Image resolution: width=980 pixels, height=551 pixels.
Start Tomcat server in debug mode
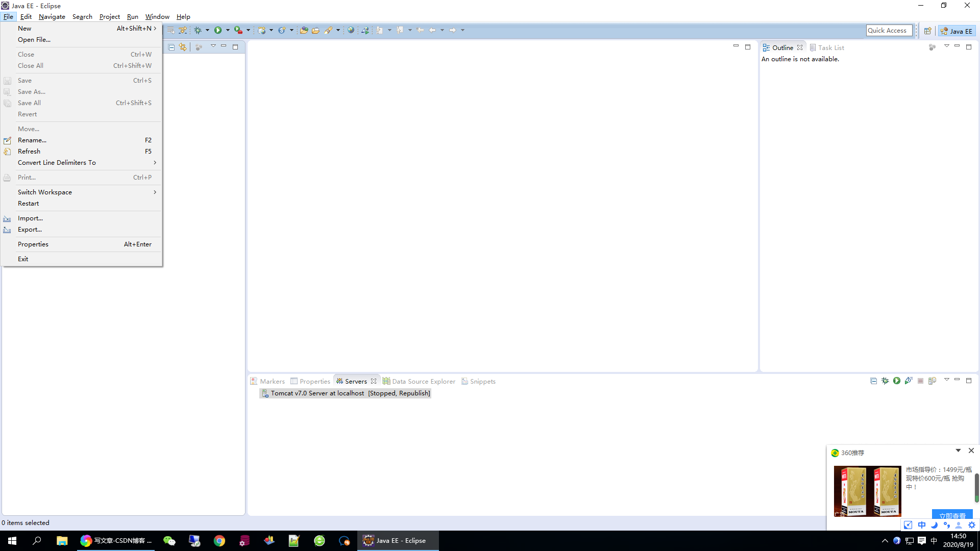pos(885,381)
